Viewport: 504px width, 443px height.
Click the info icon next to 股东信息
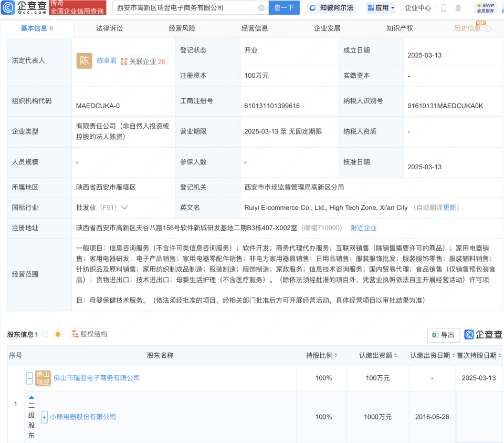45,335
